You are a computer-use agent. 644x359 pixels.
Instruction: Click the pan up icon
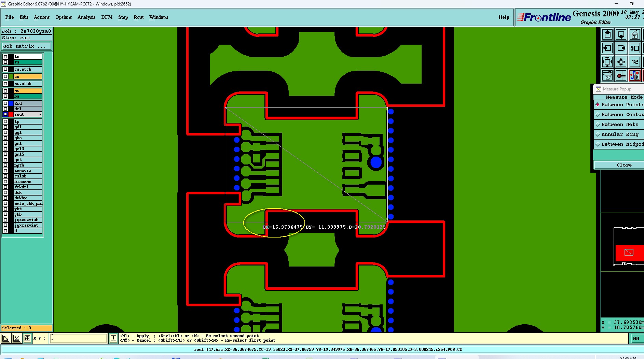click(607, 34)
